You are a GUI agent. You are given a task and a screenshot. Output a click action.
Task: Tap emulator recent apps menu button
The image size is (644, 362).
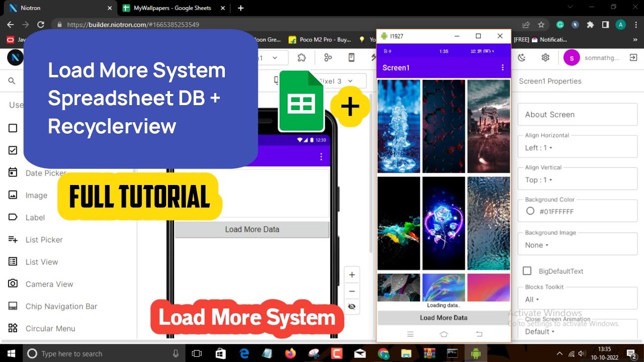click(x=410, y=334)
